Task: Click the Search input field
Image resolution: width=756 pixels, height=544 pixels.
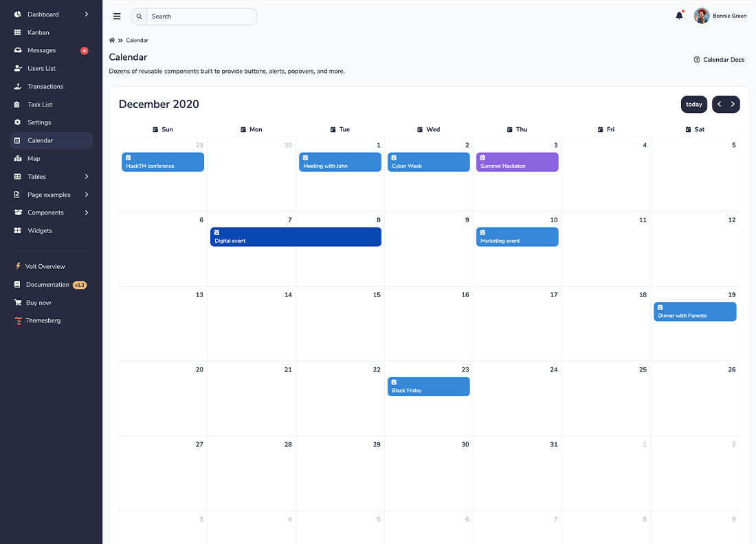Action: click(x=201, y=17)
